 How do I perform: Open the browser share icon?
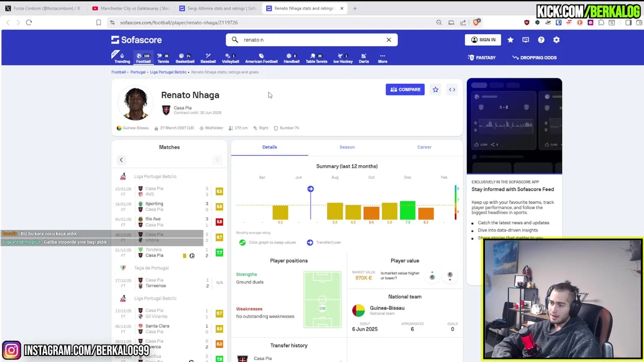click(463, 23)
